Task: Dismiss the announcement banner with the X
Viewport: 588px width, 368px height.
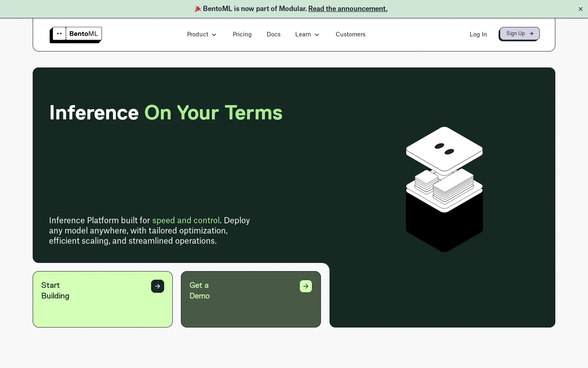Action: point(581,9)
